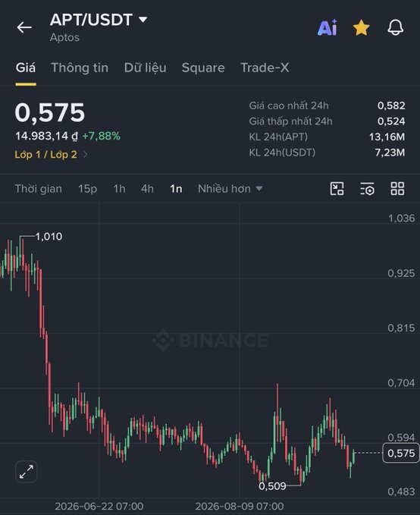Click the 1,010 high price marker
Image resolution: width=420 pixels, height=515 pixels.
click(x=49, y=237)
